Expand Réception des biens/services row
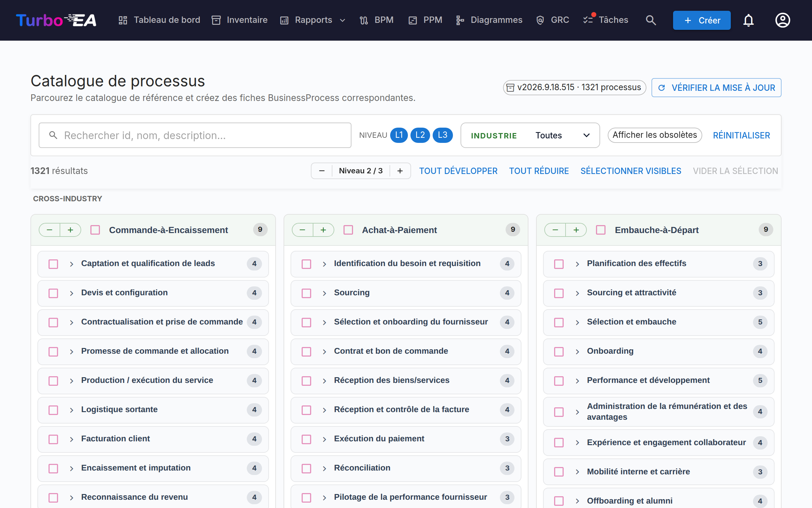Viewport: 812px width, 508px height. click(324, 381)
